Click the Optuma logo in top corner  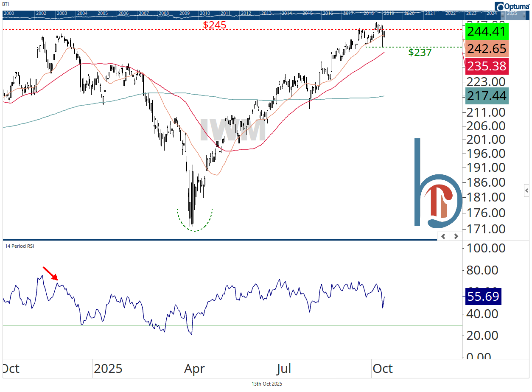(x=512, y=6)
